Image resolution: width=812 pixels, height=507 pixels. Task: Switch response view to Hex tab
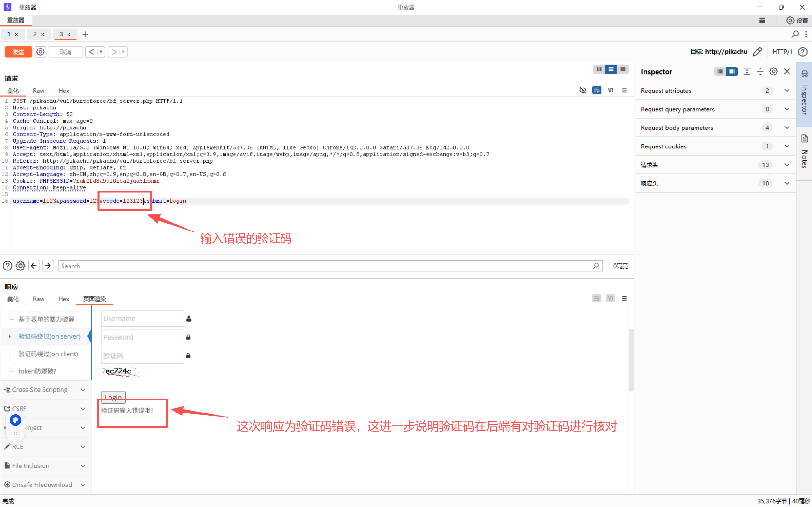pyautogui.click(x=64, y=299)
